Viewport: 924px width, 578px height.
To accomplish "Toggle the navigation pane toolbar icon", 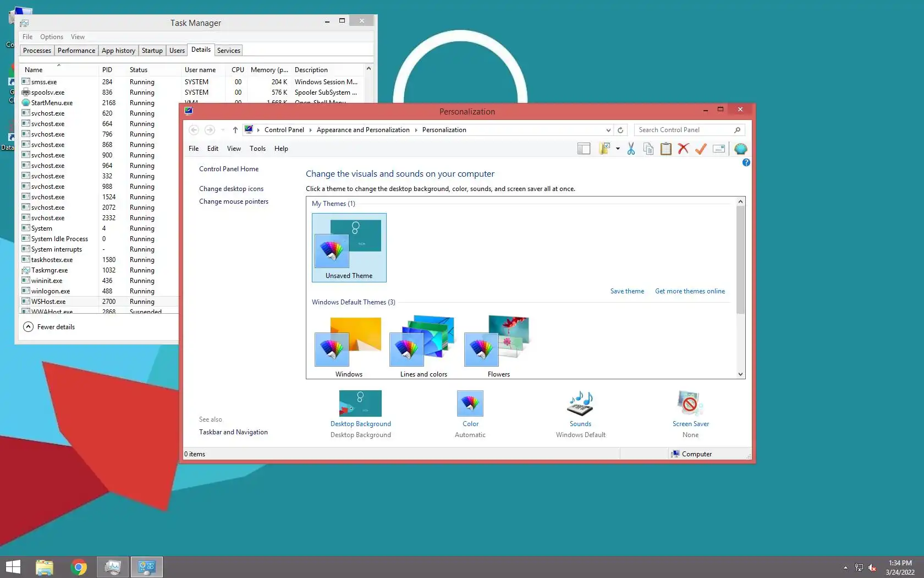I will [x=584, y=149].
